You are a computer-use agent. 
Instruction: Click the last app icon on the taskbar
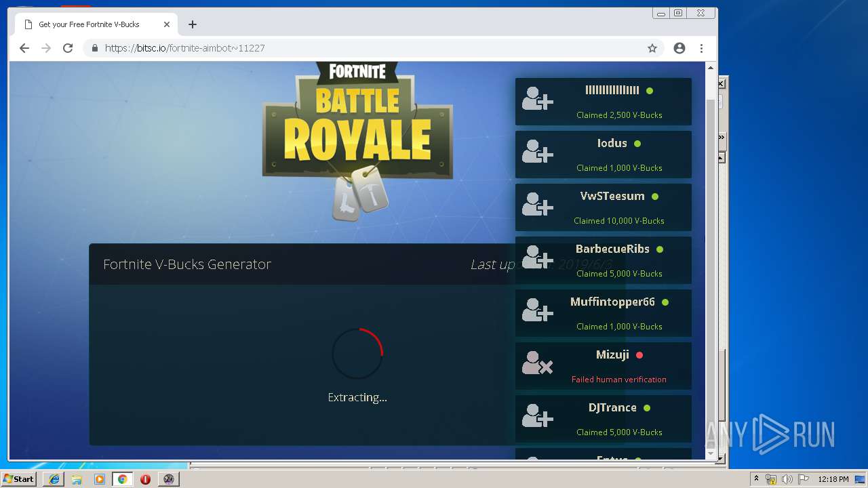pos(168,479)
